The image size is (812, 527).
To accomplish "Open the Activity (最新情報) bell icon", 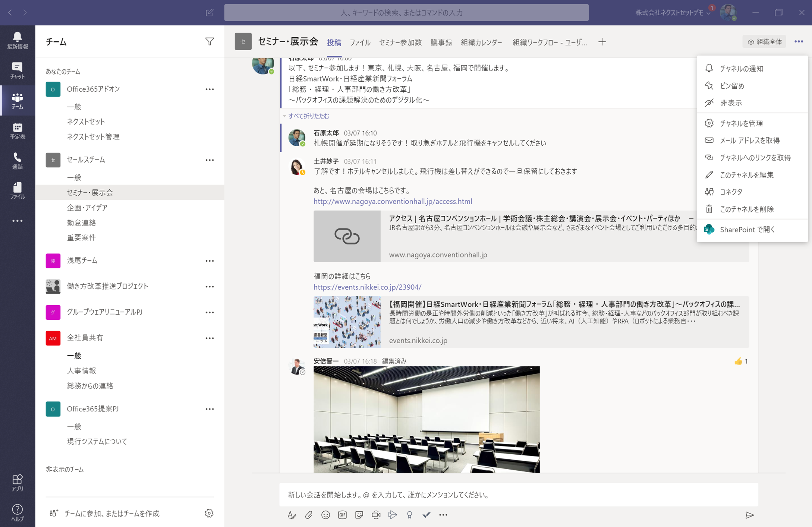I will point(18,40).
